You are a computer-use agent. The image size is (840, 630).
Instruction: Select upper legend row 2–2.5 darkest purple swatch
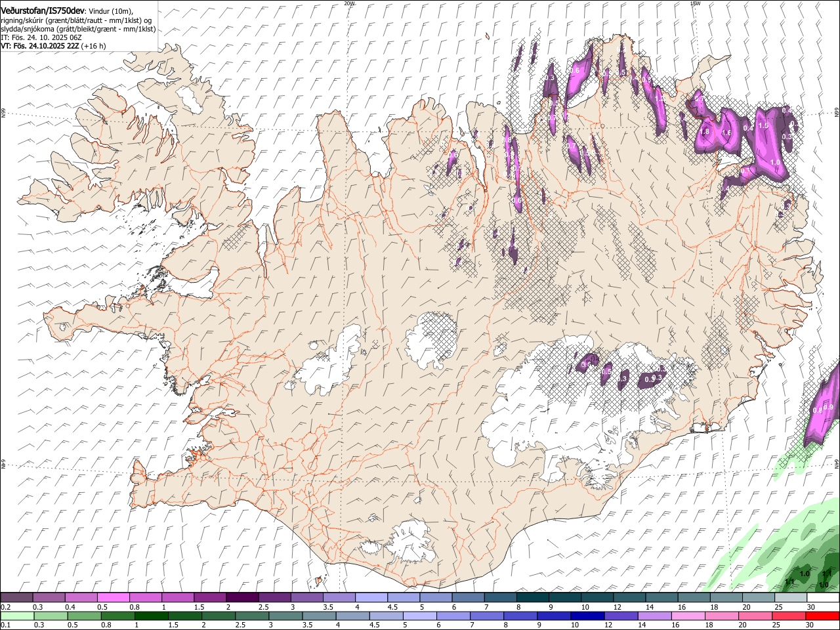tap(242, 598)
